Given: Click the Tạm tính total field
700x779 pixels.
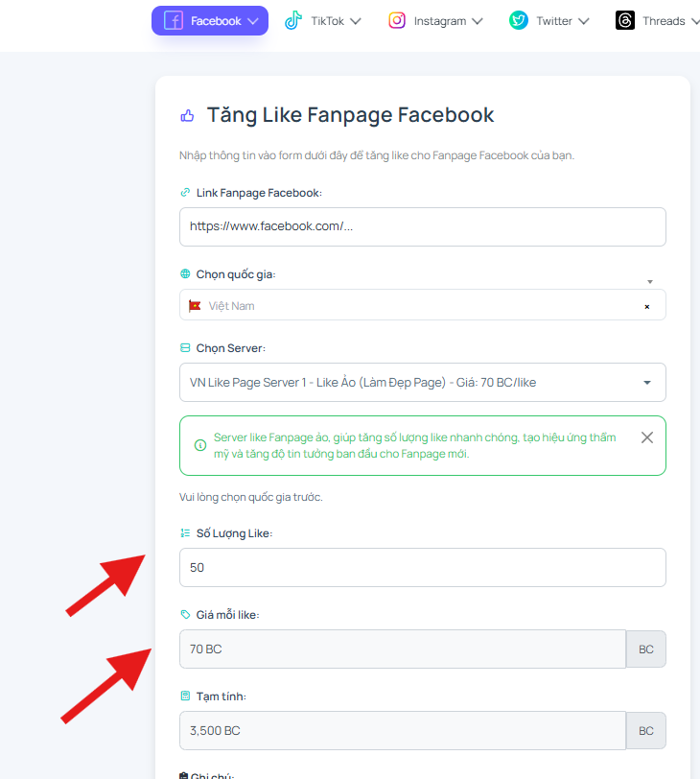Looking at the screenshot, I should tap(403, 730).
